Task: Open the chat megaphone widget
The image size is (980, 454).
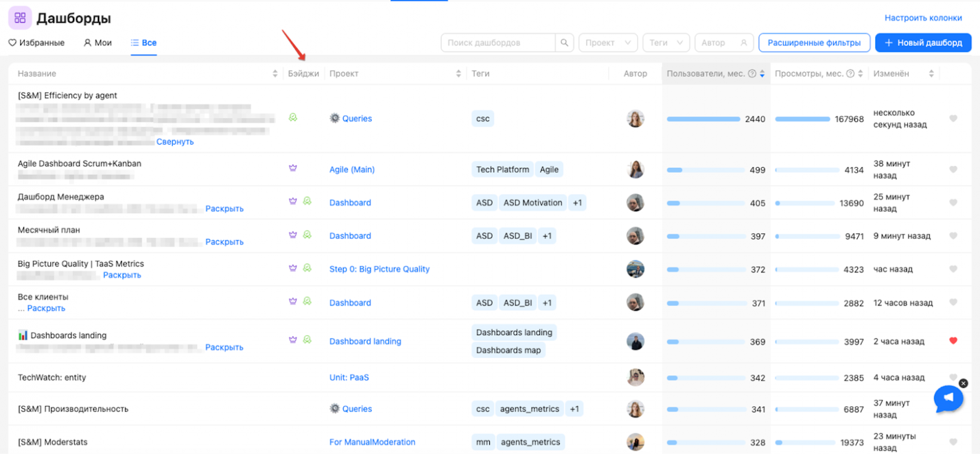Action: pos(949,398)
